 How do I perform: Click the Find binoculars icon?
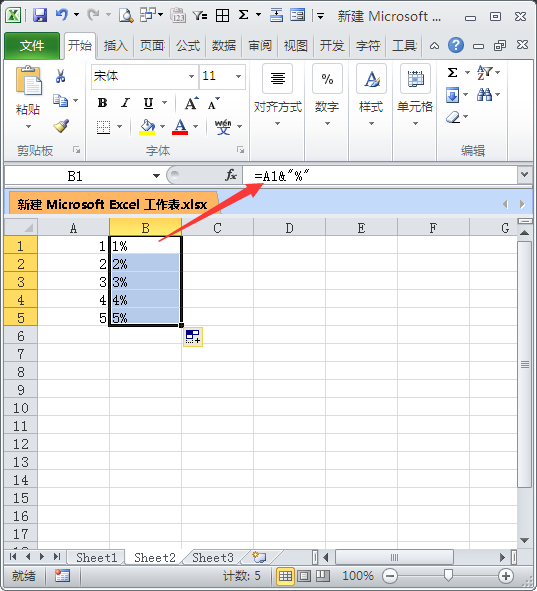tap(484, 94)
